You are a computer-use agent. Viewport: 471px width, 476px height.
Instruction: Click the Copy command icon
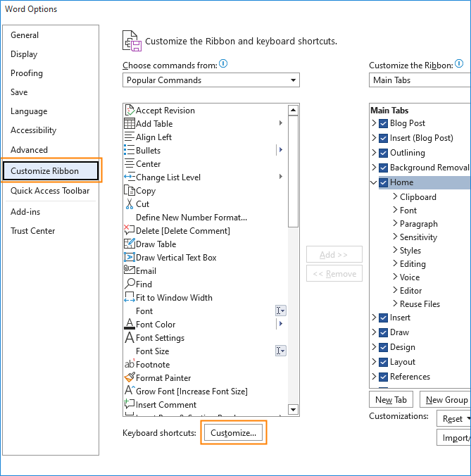(130, 190)
